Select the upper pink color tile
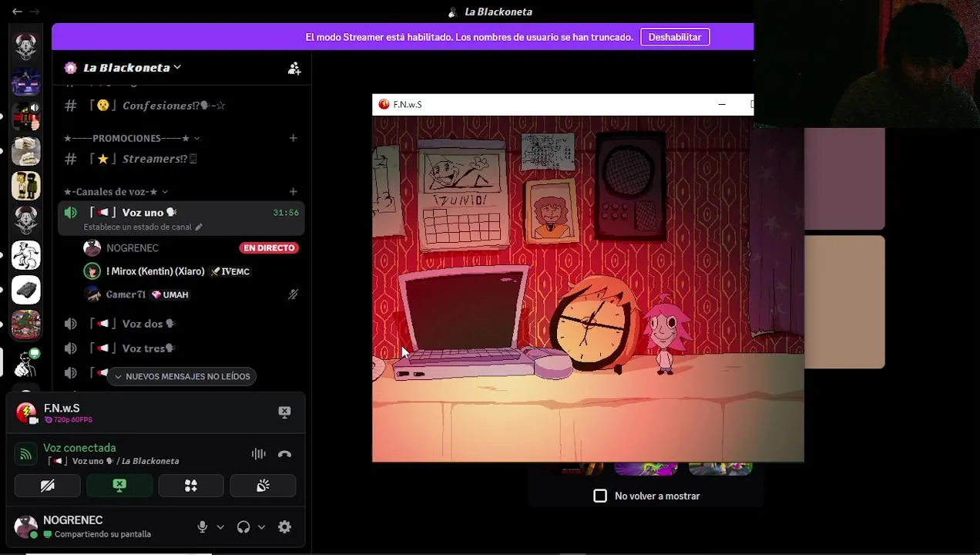 (x=844, y=179)
